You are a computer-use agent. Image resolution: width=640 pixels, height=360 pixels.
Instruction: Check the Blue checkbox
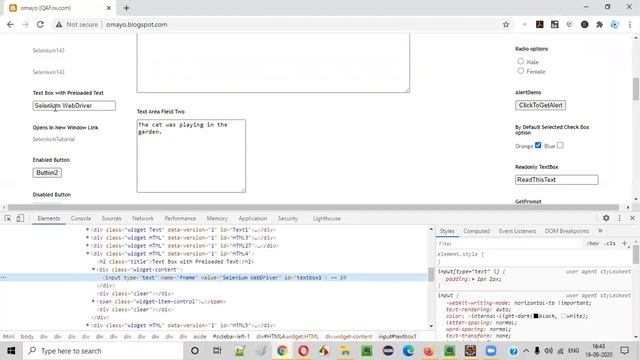coord(560,145)
